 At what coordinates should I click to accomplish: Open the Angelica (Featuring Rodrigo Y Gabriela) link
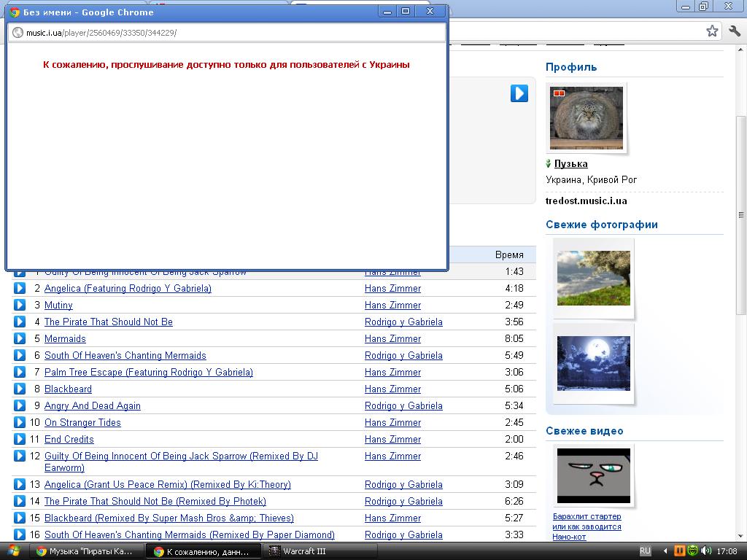(x=128, y=288)
